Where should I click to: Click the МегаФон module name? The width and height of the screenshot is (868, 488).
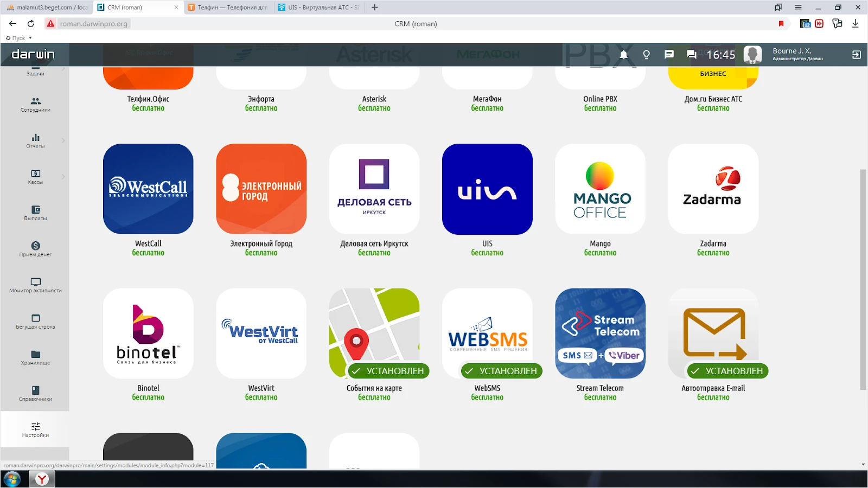coord(487,99)
